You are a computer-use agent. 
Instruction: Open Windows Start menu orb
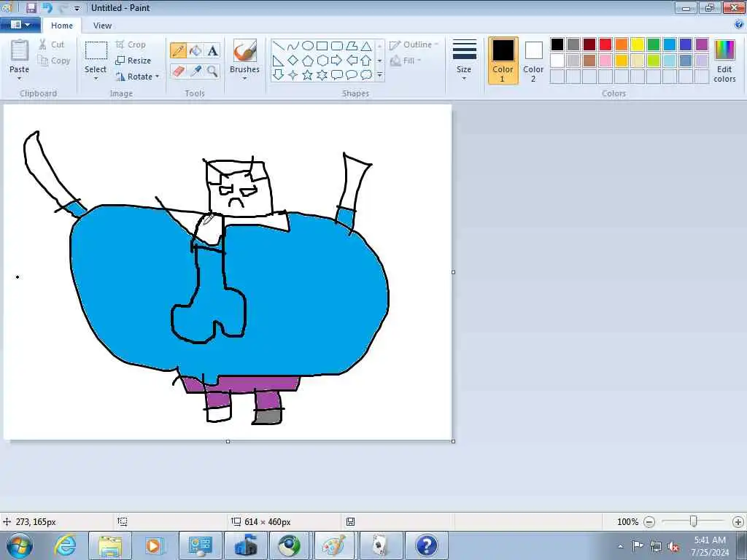tap(20, 545)
